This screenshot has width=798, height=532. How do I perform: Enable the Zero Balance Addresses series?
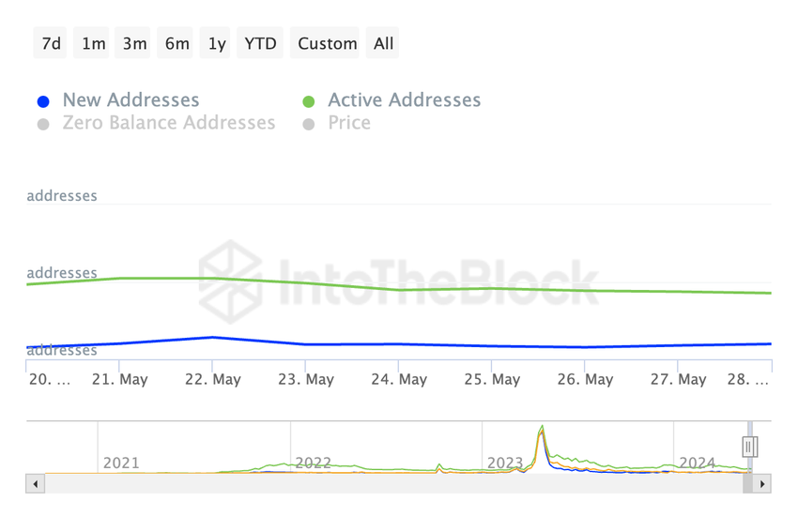(x=168, y=123)
